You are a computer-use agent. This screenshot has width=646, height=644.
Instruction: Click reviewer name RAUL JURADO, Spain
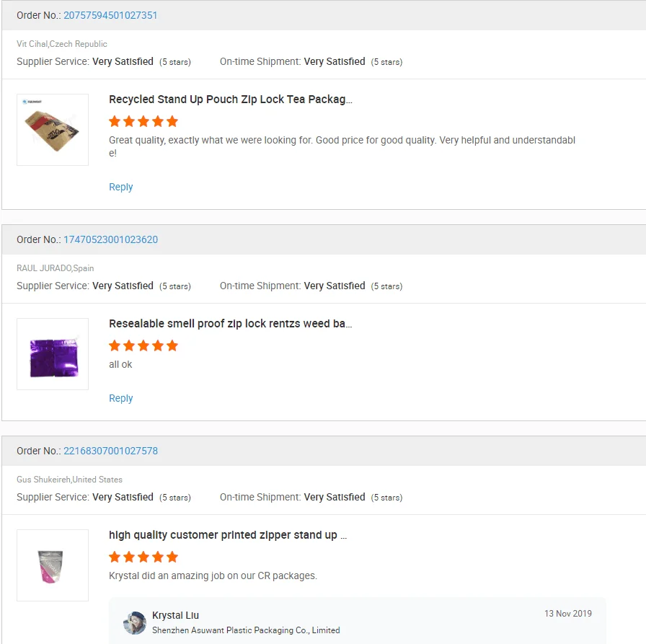[56, 268]
